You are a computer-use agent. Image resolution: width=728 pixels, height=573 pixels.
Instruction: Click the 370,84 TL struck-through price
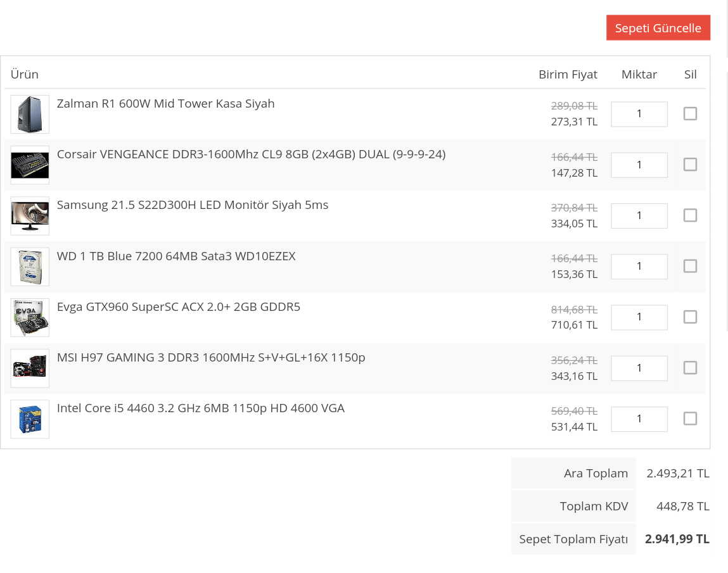pyautogui.click(x=574, y=208)
